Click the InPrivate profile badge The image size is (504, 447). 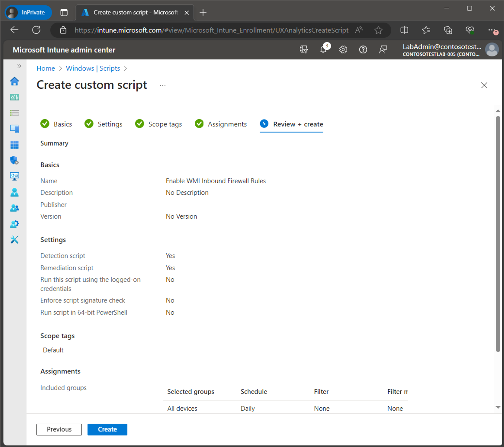(x=28, y=12)
